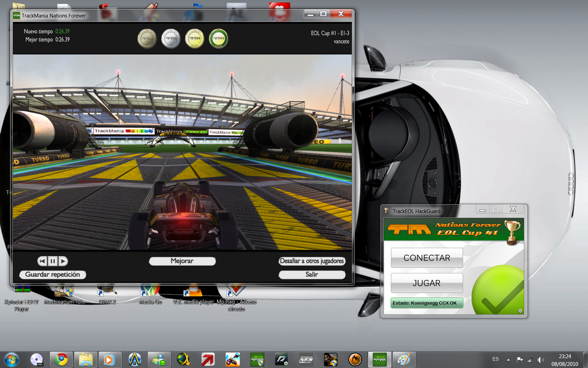588x368 pixels.
Task: Open the DVD app in taskbar
Action: click(37, 360)
